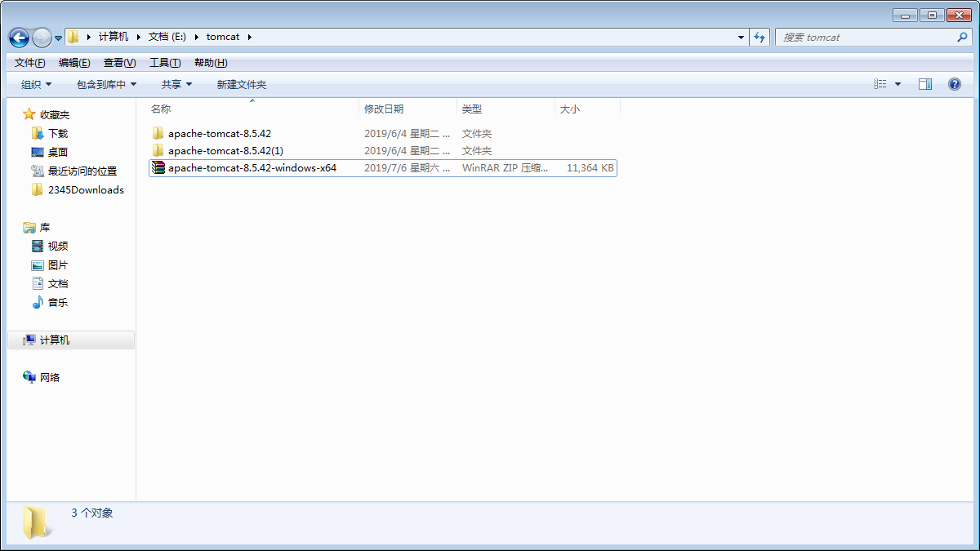This screenshot has width=980, height=551.
Task: Click the 网络 network icon
Action: (29, 377)
